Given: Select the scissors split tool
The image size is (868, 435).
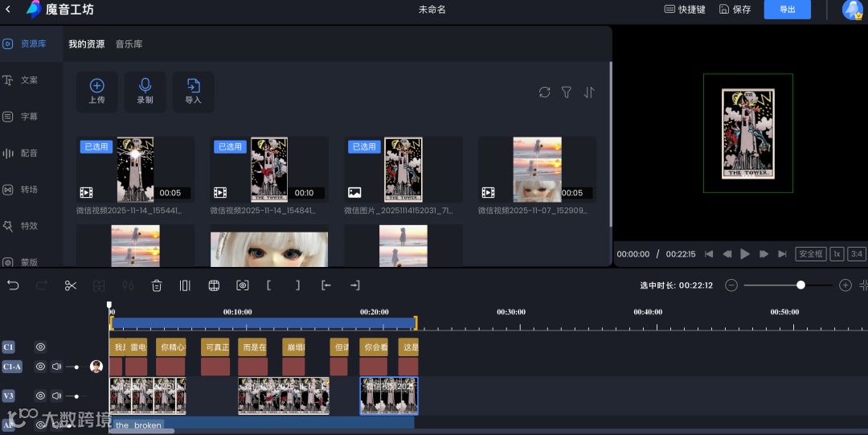Looking at the screenshot, I should 70,285.
